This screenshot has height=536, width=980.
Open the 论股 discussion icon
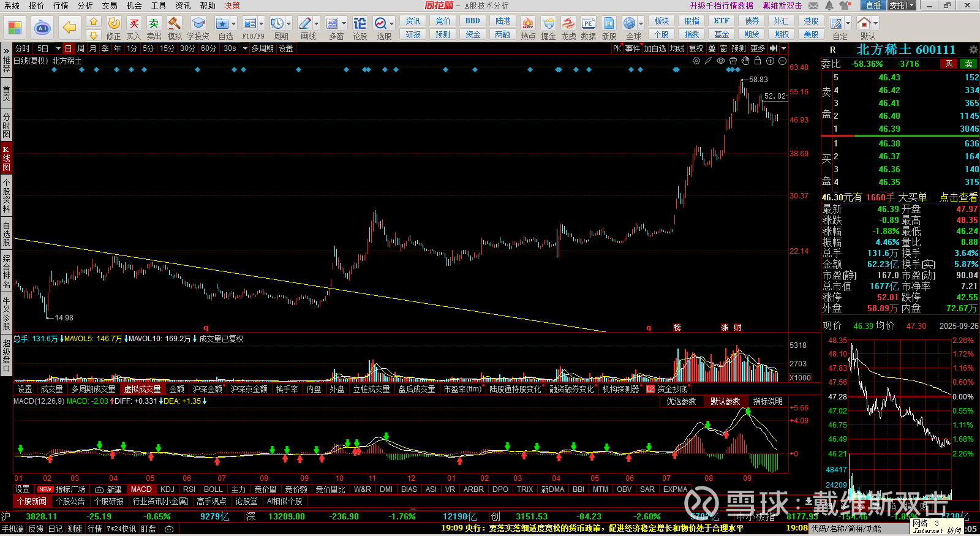point(360,23)
